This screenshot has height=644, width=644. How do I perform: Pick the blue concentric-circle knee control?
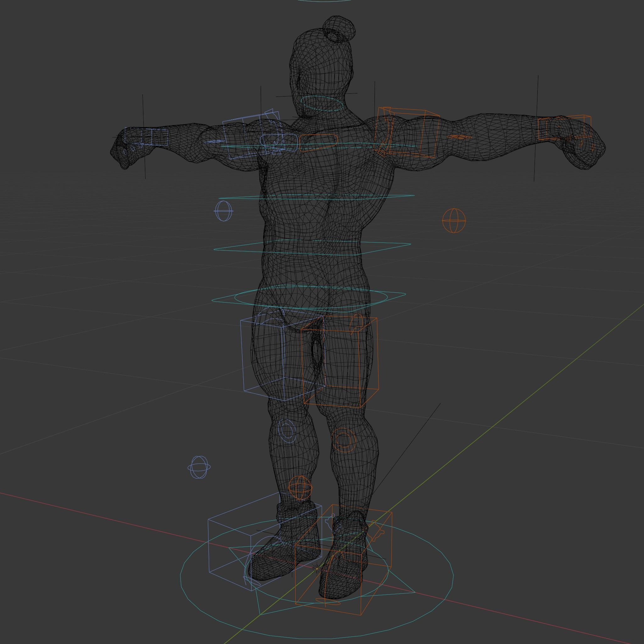[x=287, y=431]
